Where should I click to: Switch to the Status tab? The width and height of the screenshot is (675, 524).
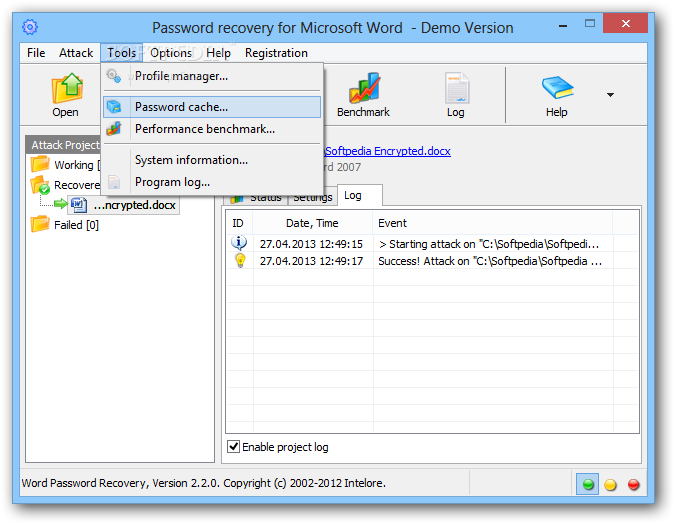(x=256, y=197)
